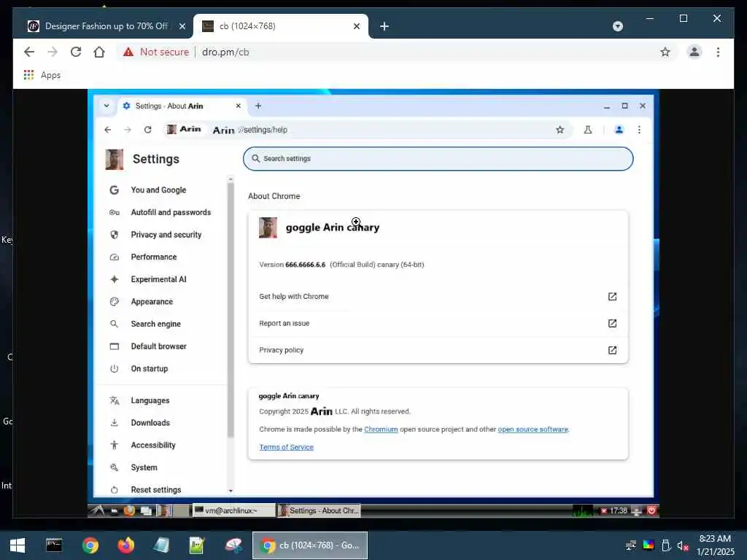The image size is (747, 560).
Task: Add new tab in inner browser
Action: [x=258, y=106]
